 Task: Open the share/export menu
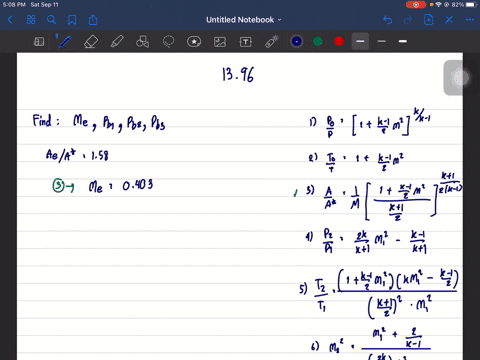tap(93, 20)
